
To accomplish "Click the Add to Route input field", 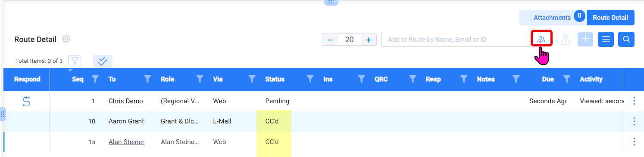I will tap(456, 40).
